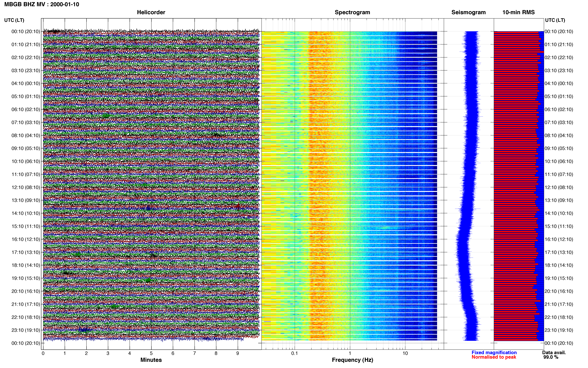Select the Helicorder panel heading
The height and width of the screenshot is (368, 588).
tap(151, 12)
